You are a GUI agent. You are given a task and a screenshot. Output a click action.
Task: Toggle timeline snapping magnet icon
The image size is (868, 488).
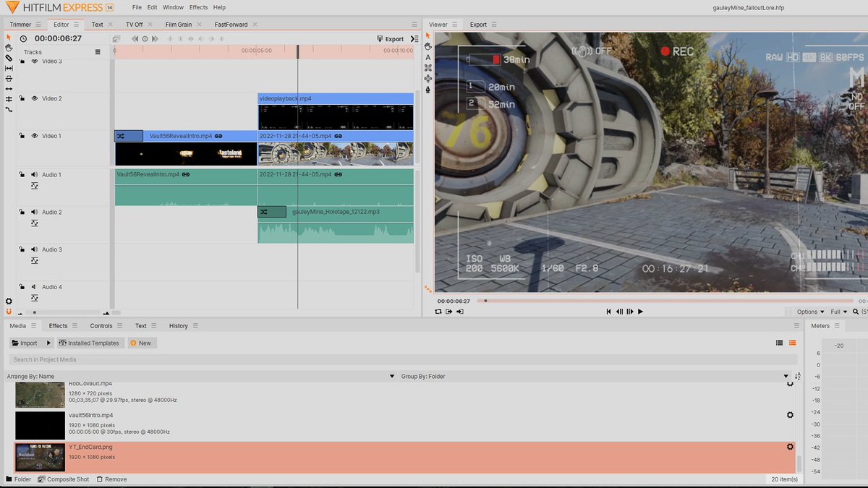pyautogui.click(x=9, y=312)
